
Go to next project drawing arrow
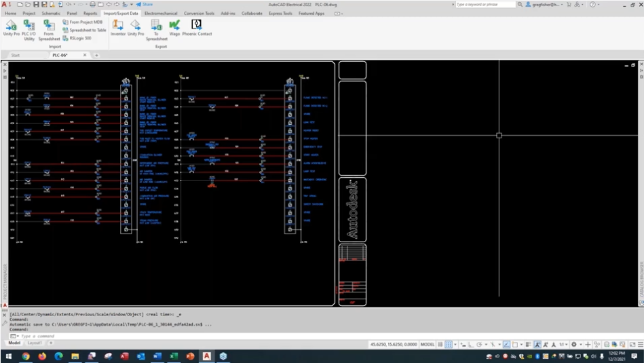coord(117,5)
